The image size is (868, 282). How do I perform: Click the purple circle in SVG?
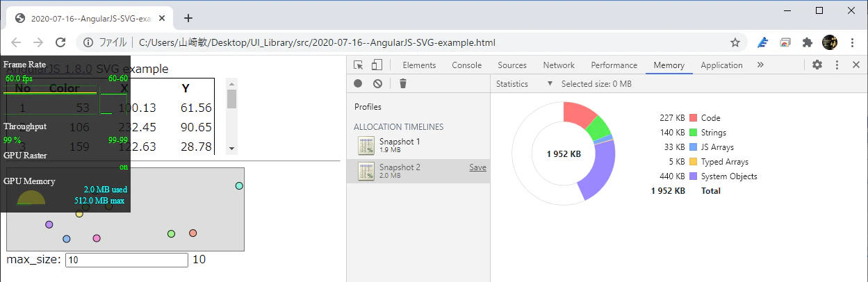[49, 224]
